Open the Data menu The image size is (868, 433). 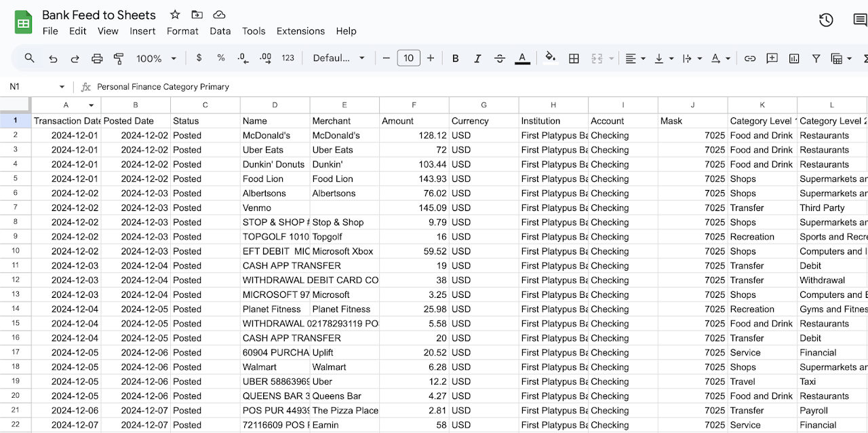220,31
